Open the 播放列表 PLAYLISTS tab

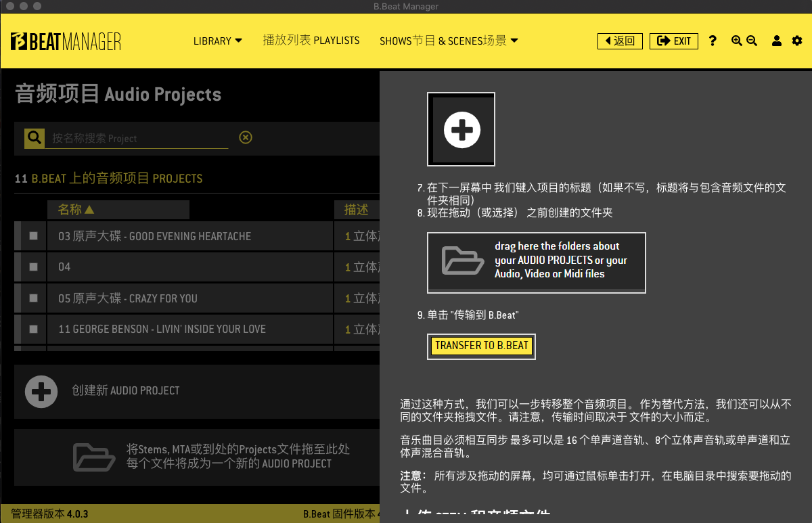[311, 41]
